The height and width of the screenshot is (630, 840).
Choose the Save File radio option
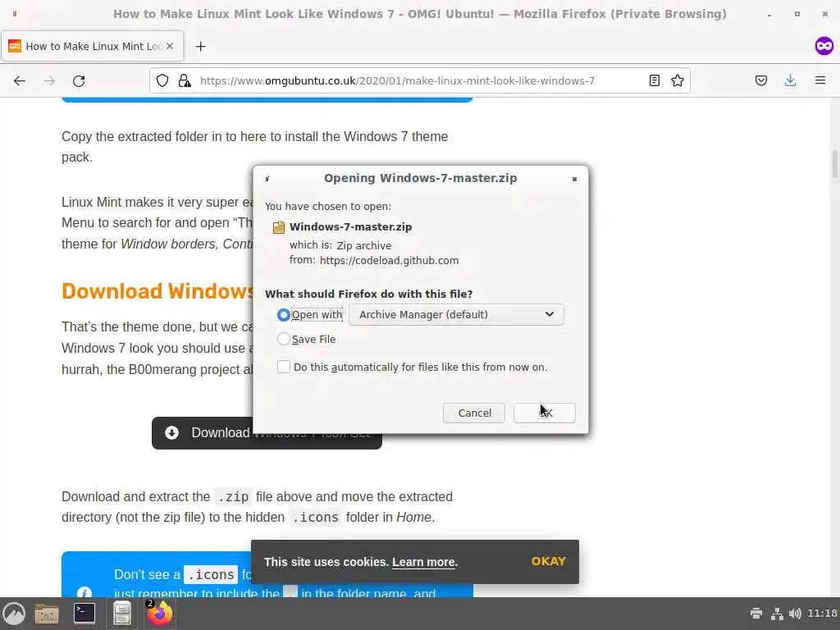pos(283,339)
